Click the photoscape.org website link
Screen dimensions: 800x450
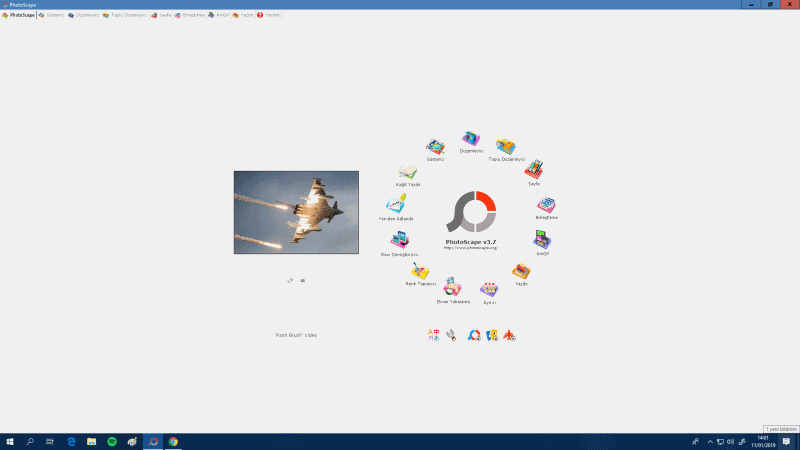(471, 248)
